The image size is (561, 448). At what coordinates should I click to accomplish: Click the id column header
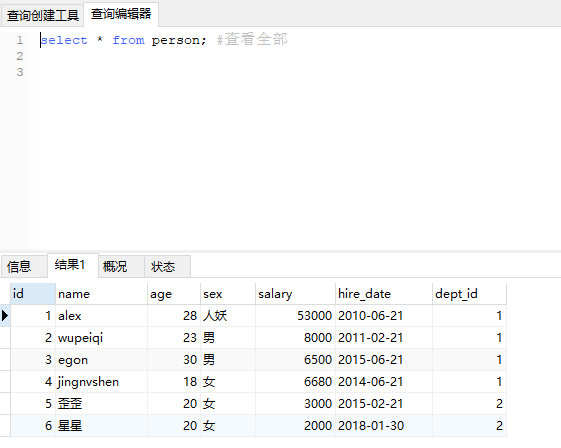(33, 294)
